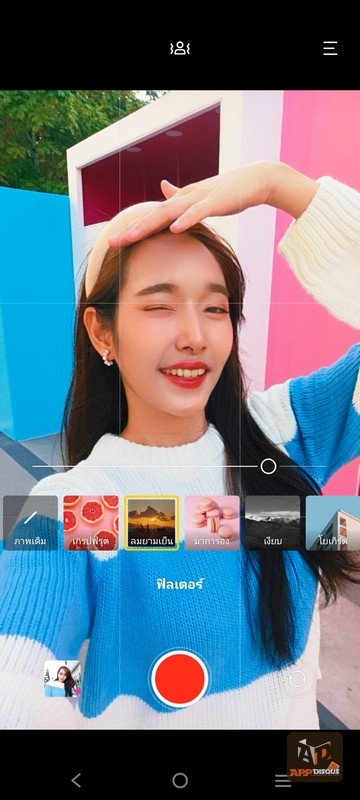Tap the Android home navigation button
360x800 pixels.
pyautogui.click(x=180, y=780)
